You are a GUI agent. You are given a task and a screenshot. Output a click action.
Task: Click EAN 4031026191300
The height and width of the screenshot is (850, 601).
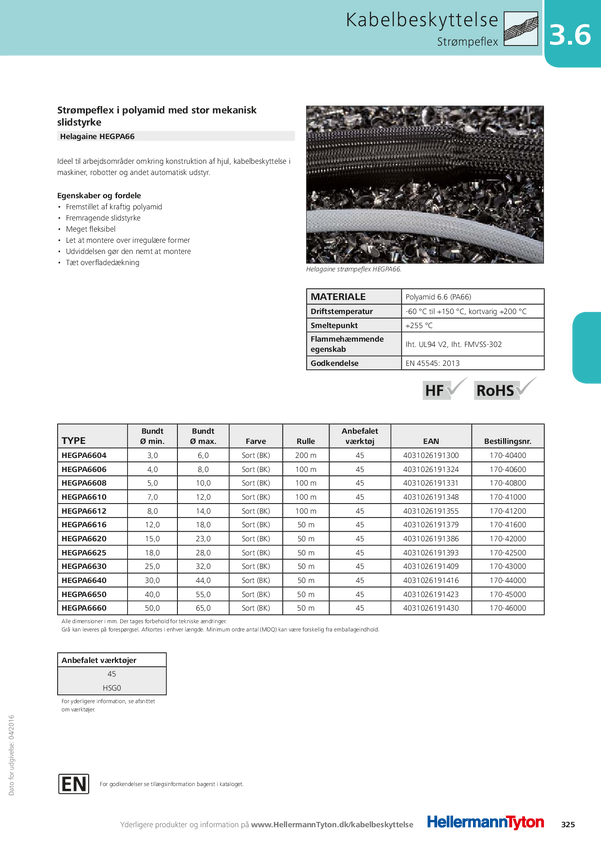pyautogui.click(x=431, y=455)
